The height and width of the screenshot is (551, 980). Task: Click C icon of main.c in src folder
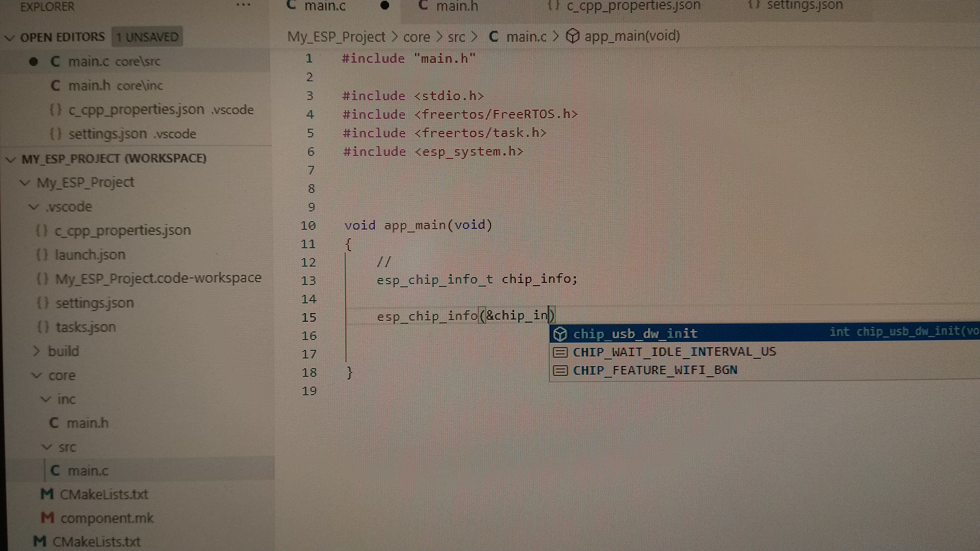coord(55,470)
